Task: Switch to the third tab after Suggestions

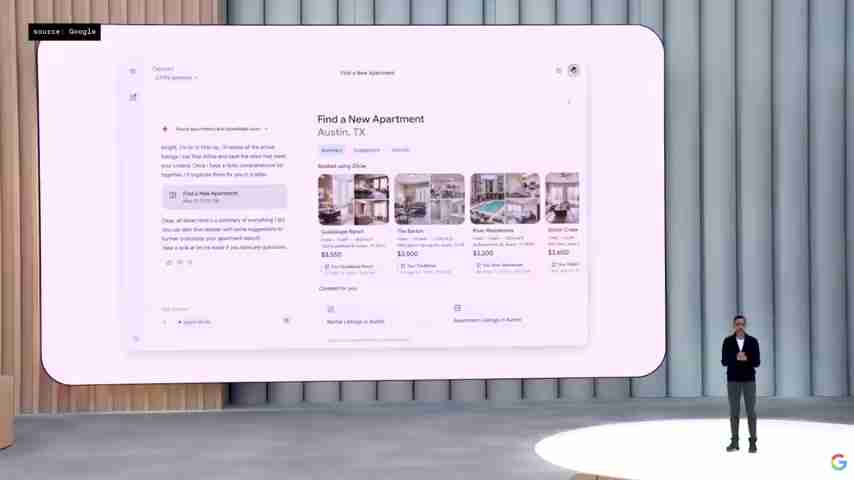Action: 400,150
